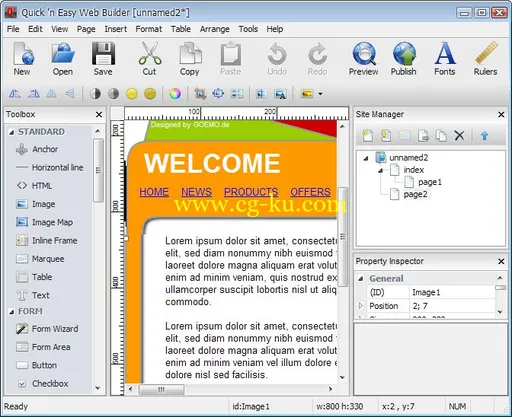Click the clone page icon in Site Manager
This screenshot has height=417, width=512.
(x=442, y=136)
